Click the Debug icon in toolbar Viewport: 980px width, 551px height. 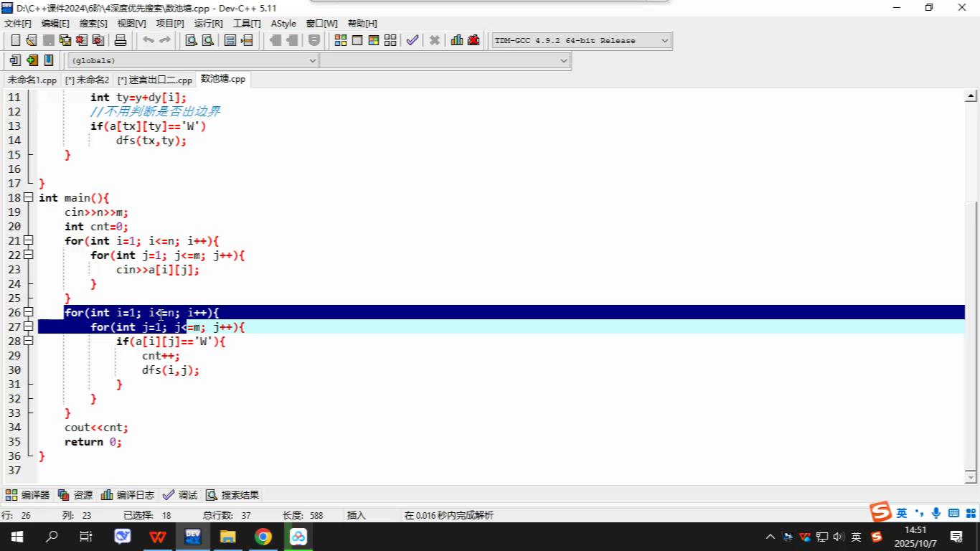(473, 40)
